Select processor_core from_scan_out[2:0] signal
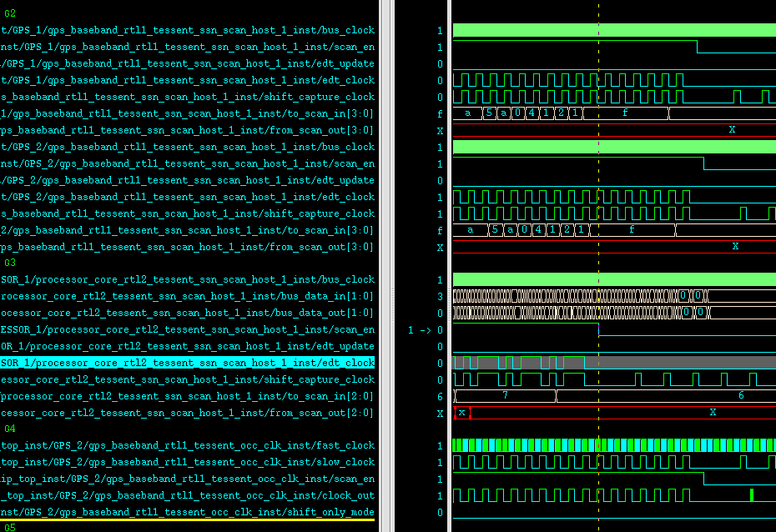Viewport: 776px width, 532px height. tap(188, 413)
